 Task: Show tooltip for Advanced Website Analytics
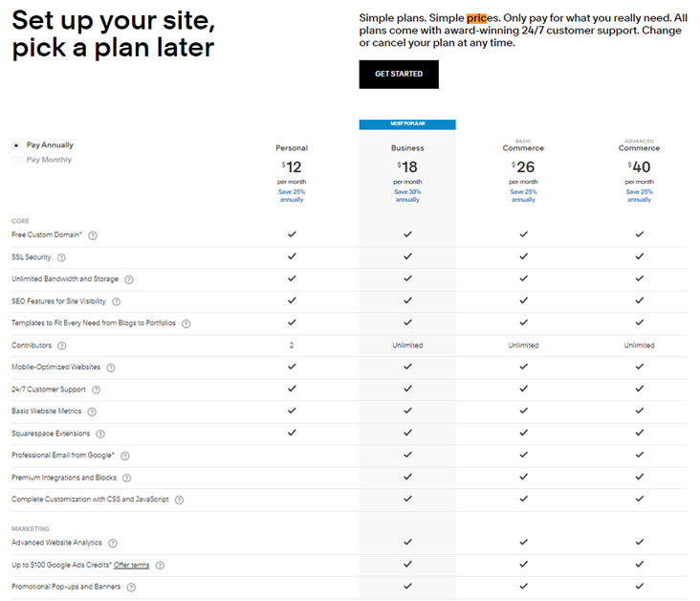[113, 543]
